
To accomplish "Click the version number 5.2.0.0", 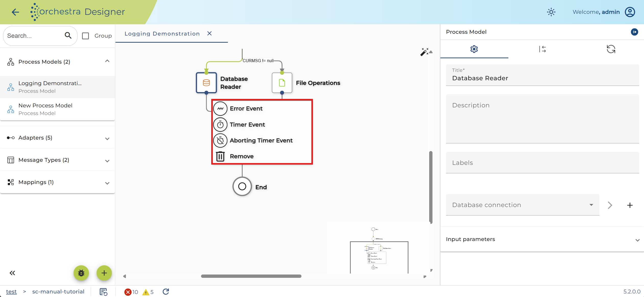I will (x=632, y=292).
